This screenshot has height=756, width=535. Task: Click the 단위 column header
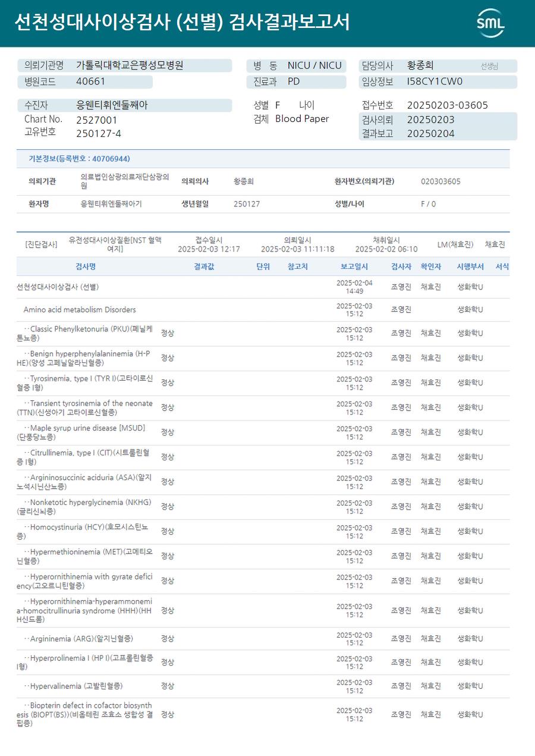(263, 267)
